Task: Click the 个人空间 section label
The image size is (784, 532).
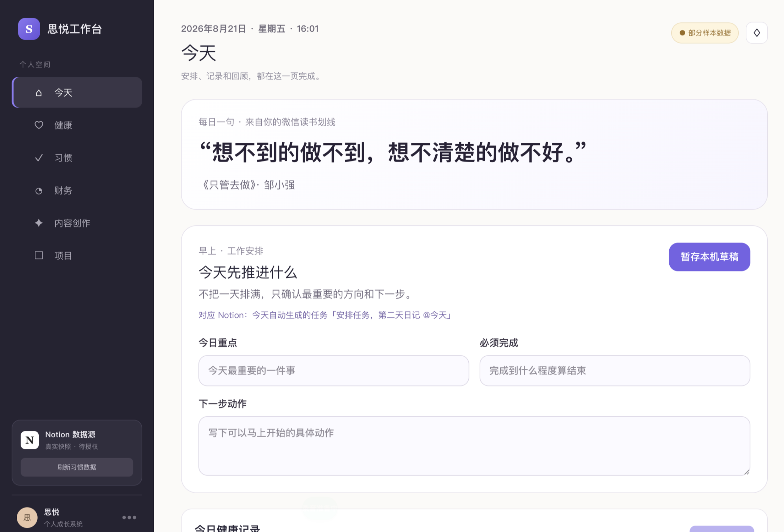Action: click(x=35, y=65)
